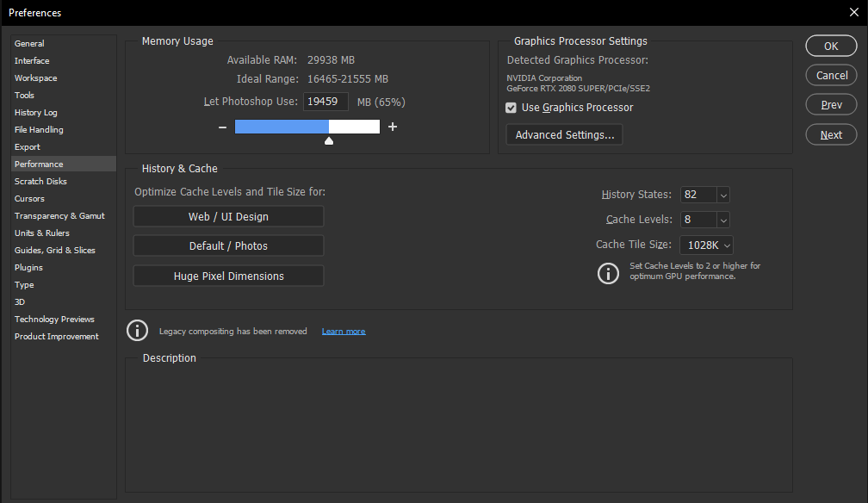The width and height of the screenshot is (868, 503).
Task: Choose the Web / UI Design preset
Action: pos(228,217)
